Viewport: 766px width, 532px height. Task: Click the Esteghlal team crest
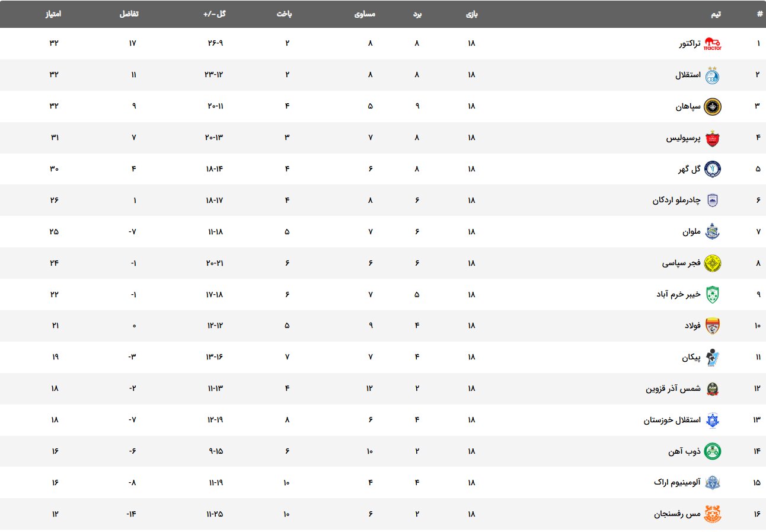(x=712, y=75)
